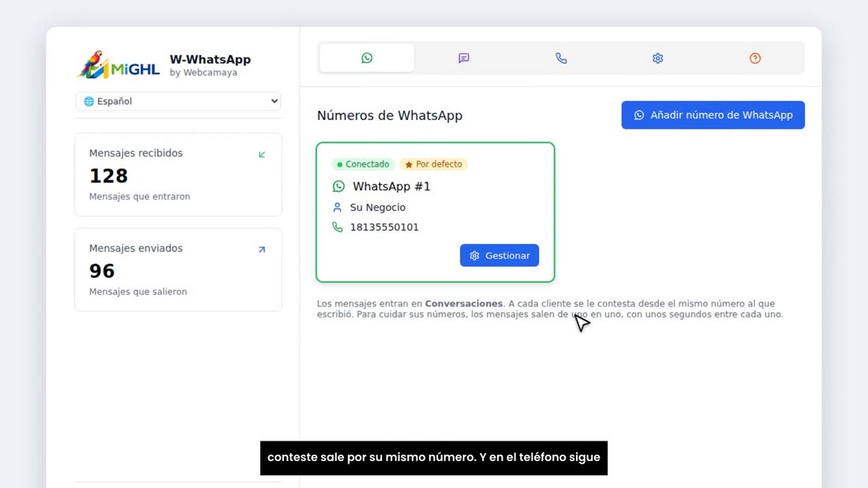Expand the Español language dropdown
This screenshot has height=488, width=868.
[x=178, y=101]
